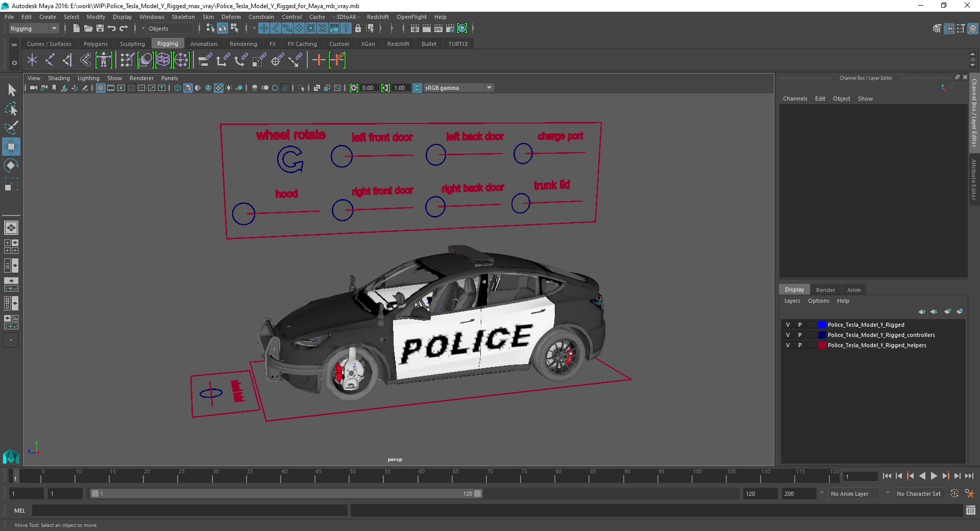Click the Play forwards button
This screenshot has height=531, width=980.
tap(934, 476)
